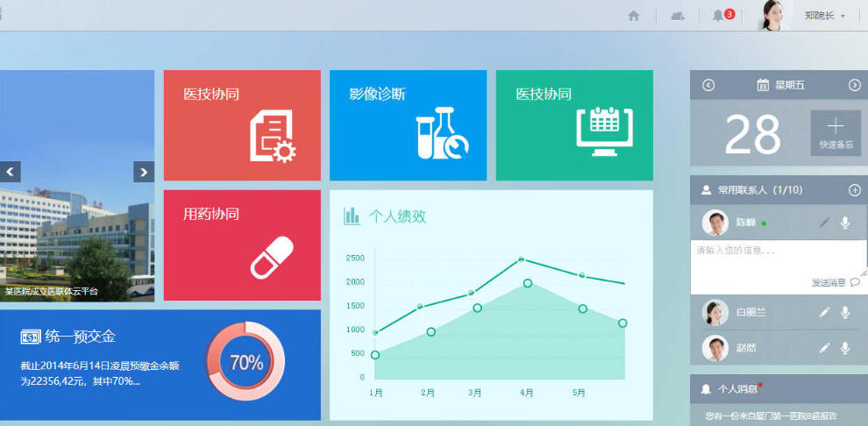Image resolution: width=868 pixels, height=426 pixels.
Task: Add a quick memo with 快速备忘 button
Action: 836,132
